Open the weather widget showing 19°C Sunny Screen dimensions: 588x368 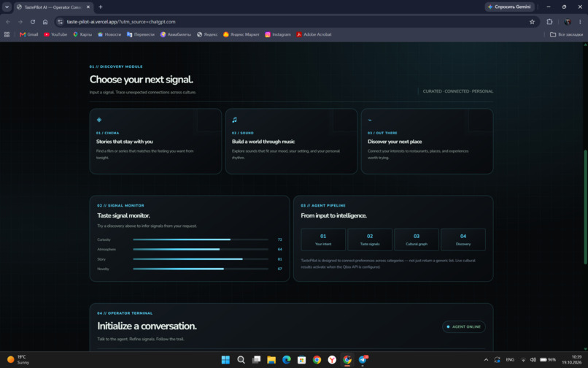18,360
